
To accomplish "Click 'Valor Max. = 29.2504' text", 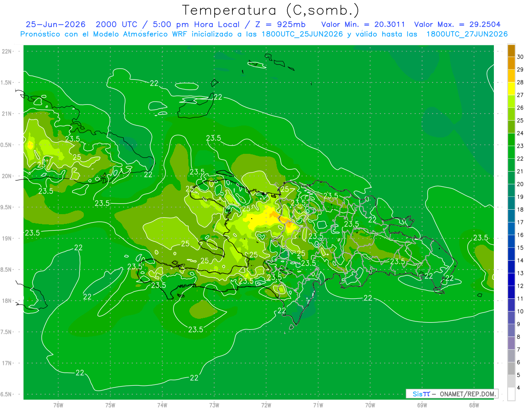I will (x=458, y=25).
